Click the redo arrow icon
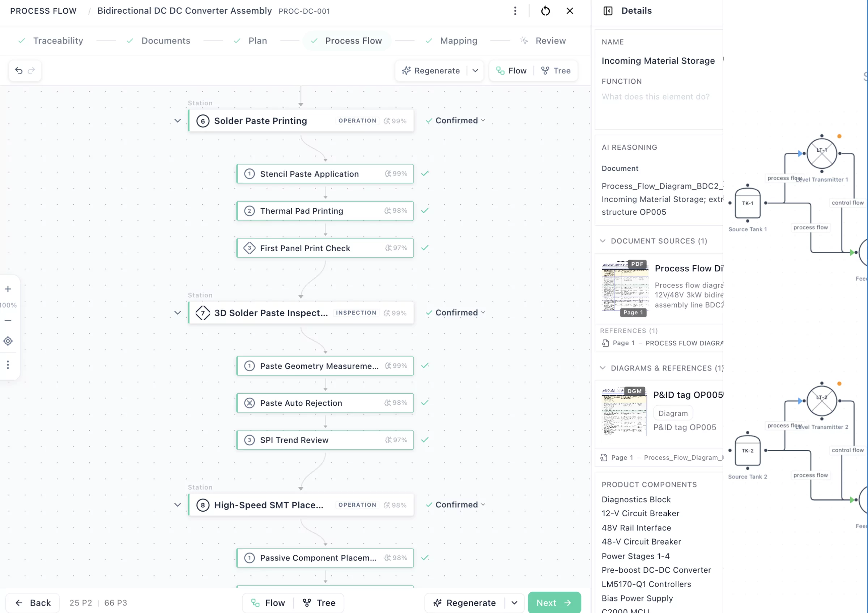The image size is (868, 613). click(31, 71)
